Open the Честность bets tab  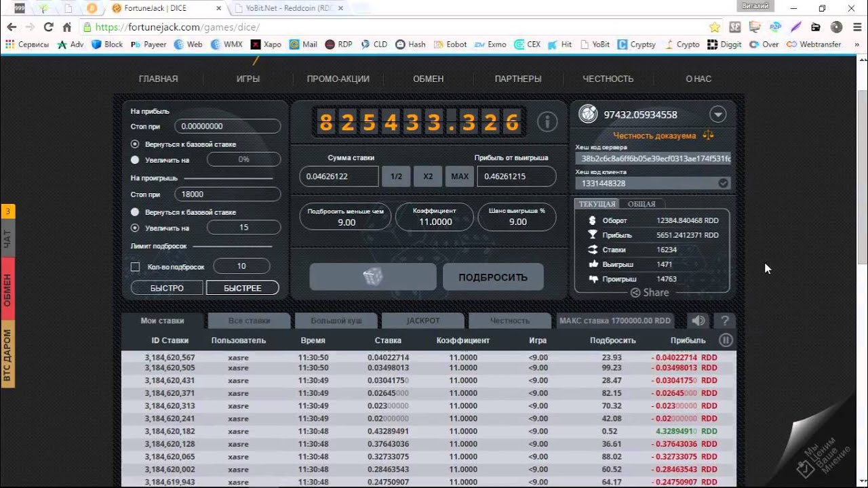pyautogui.click(x=510, y=321)
